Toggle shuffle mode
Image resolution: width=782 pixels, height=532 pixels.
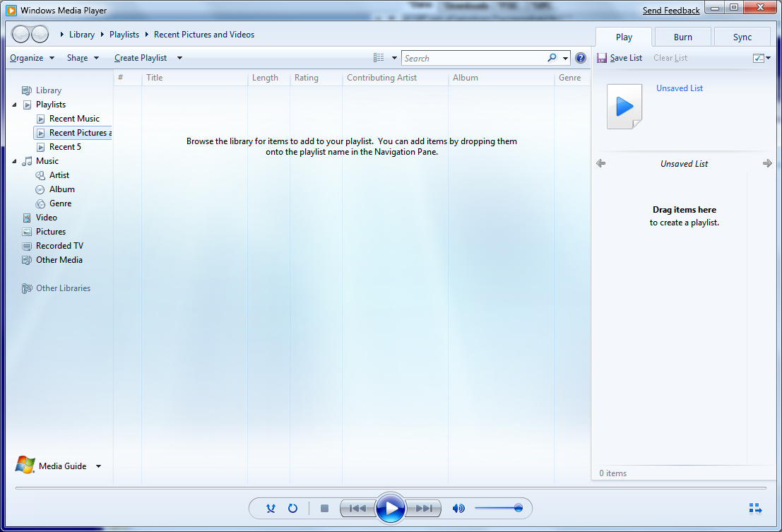271,508
